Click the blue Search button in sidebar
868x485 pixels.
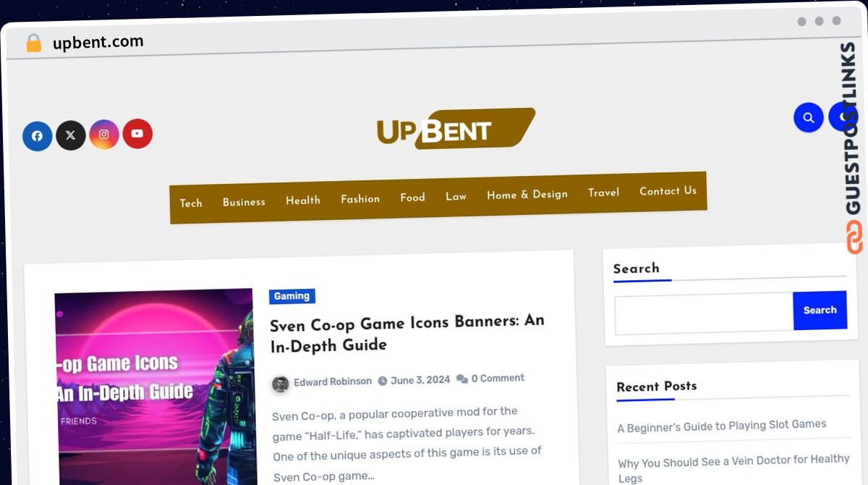[x=820, y=310]
